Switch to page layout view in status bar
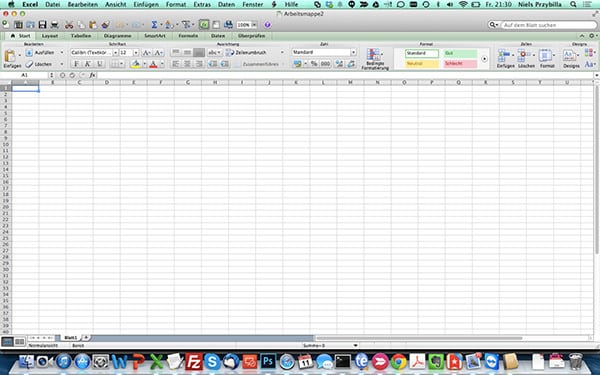This screenshot has height=375, width=600. [20, 341]
